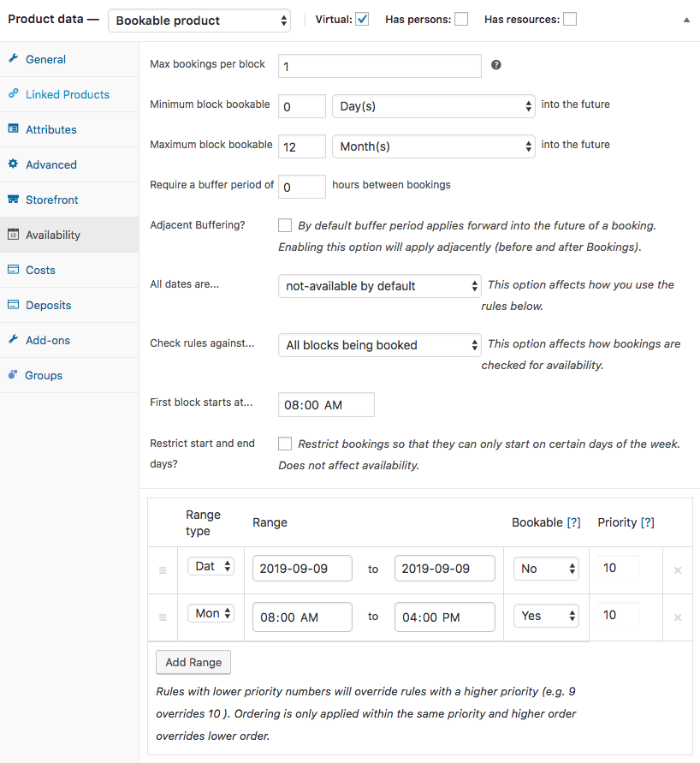Switch to the Groups tab
This screenshot has width=700, height=763.
pos(69,375)
